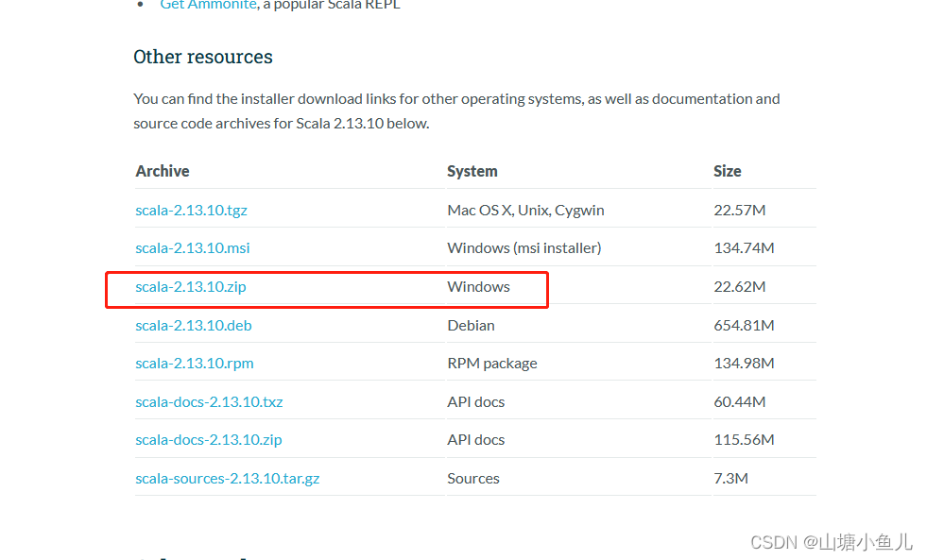Click the System column header
Screen dimensions: 927x560
(x=472, y=171)
